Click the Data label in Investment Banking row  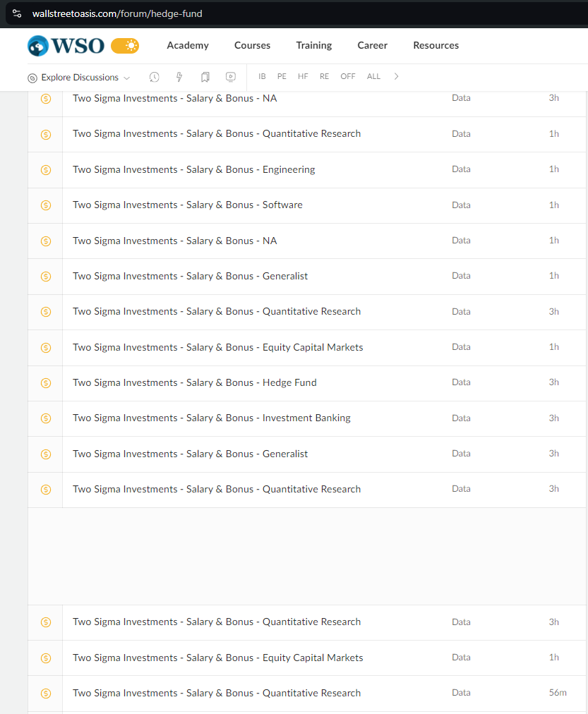(x=461, y=418)
